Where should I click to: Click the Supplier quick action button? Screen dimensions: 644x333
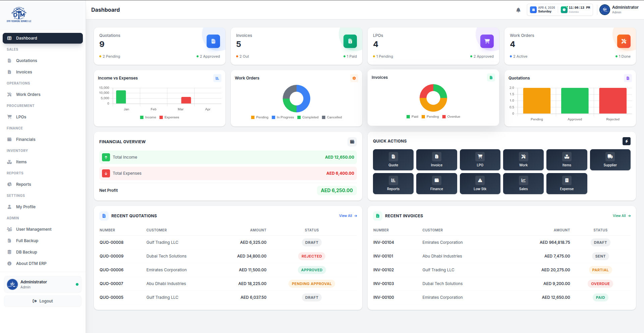[x=610, y=160]
